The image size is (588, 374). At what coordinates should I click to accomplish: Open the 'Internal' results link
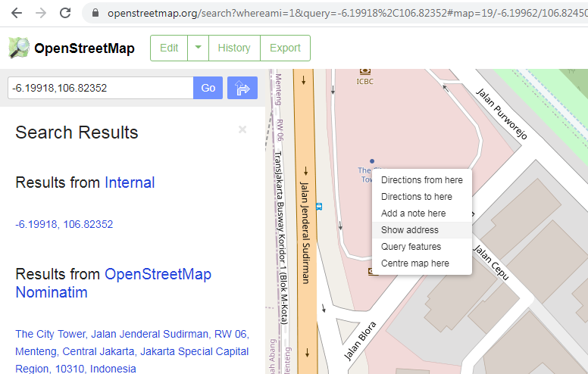coord(130,182)
